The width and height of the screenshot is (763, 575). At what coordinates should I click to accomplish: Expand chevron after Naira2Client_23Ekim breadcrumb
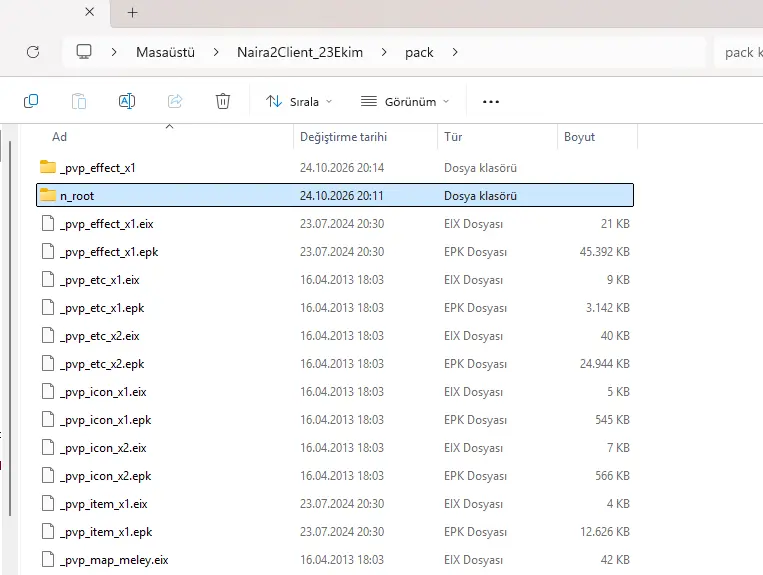point(384,52)
